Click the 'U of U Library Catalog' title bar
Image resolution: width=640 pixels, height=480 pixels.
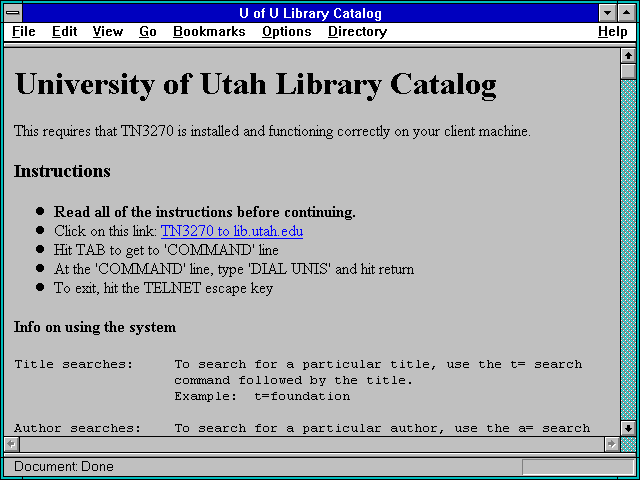click(310, 13)
